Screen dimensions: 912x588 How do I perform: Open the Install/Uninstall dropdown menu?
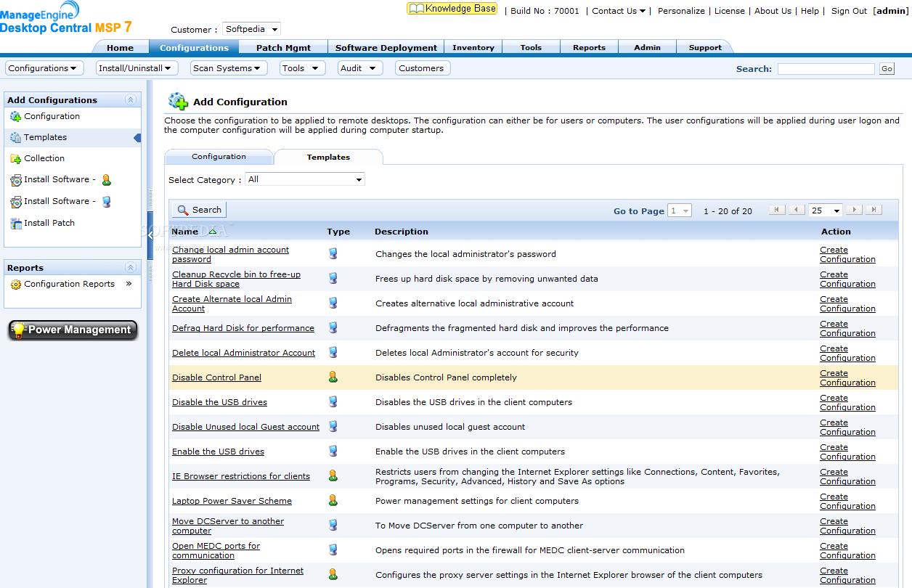pos(137,68)
